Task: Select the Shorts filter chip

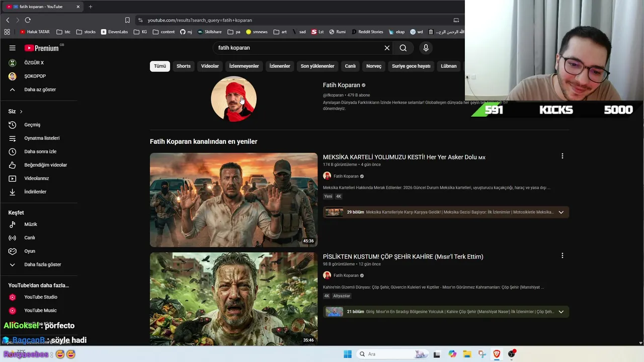Action: coord(184,66)
